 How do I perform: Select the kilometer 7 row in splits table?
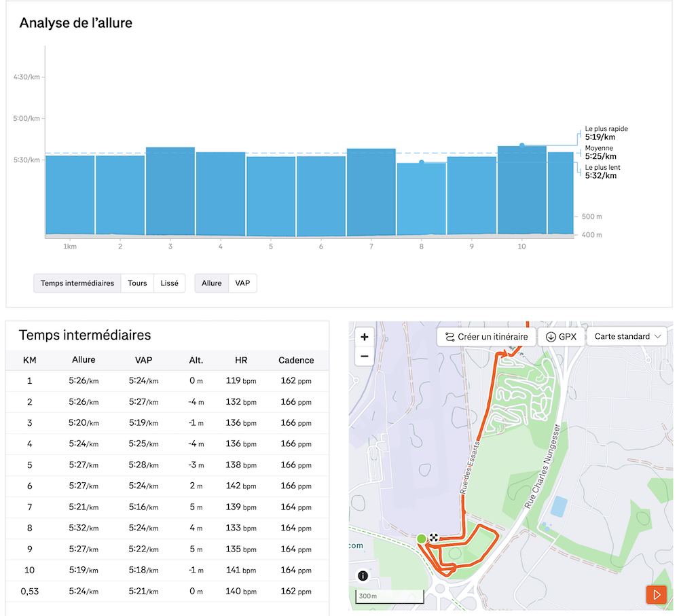(x=167, y=507)
